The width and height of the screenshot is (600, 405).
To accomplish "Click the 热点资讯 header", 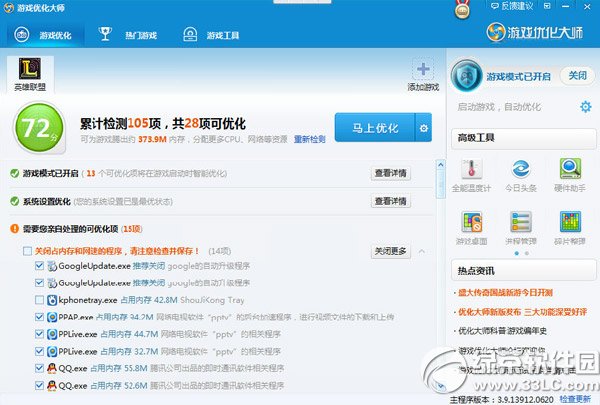I will (x=523, y=271).
